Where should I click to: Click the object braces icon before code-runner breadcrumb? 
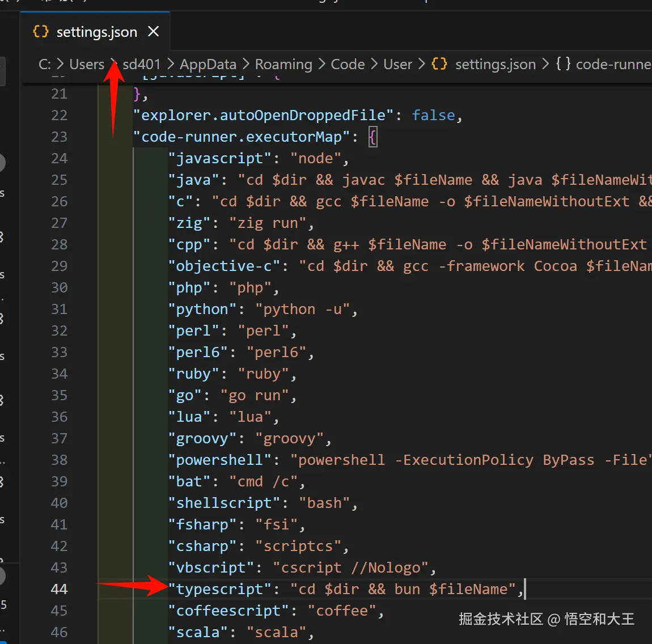pyautogui.click(x=563, y=65)
